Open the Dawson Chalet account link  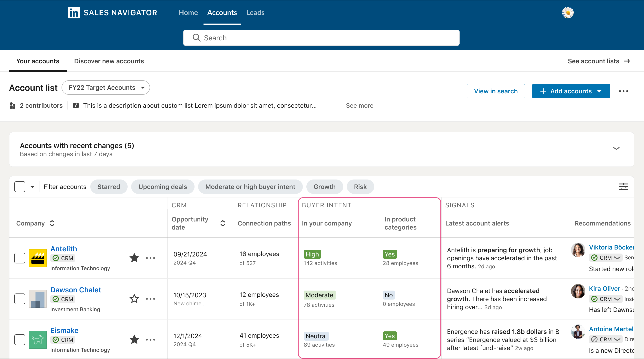(x=76, y=290)
